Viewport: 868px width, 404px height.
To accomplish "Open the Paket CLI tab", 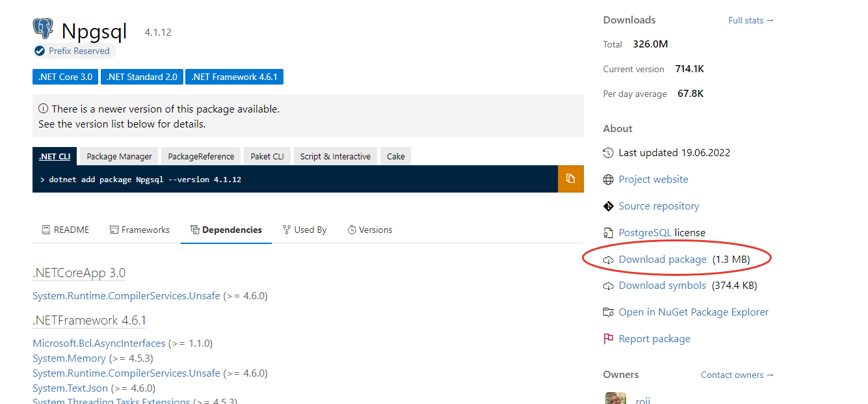I will pyautogui.click(x=267, y=156).
